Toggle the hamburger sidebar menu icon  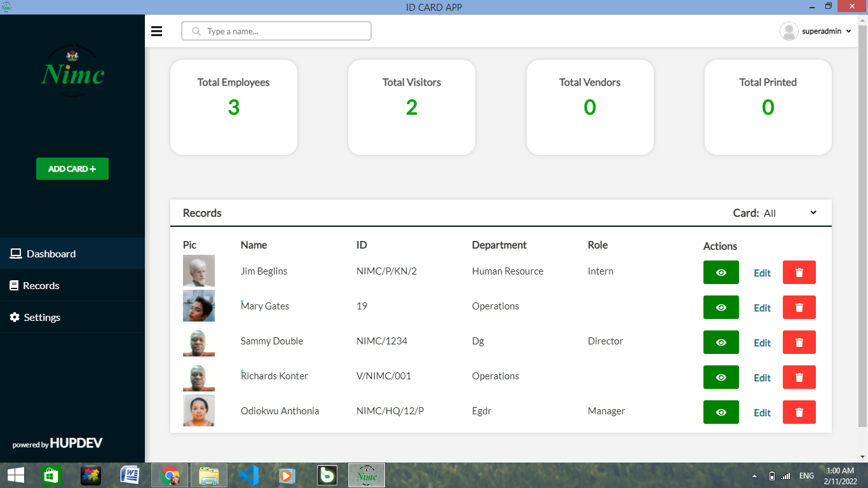156,31
